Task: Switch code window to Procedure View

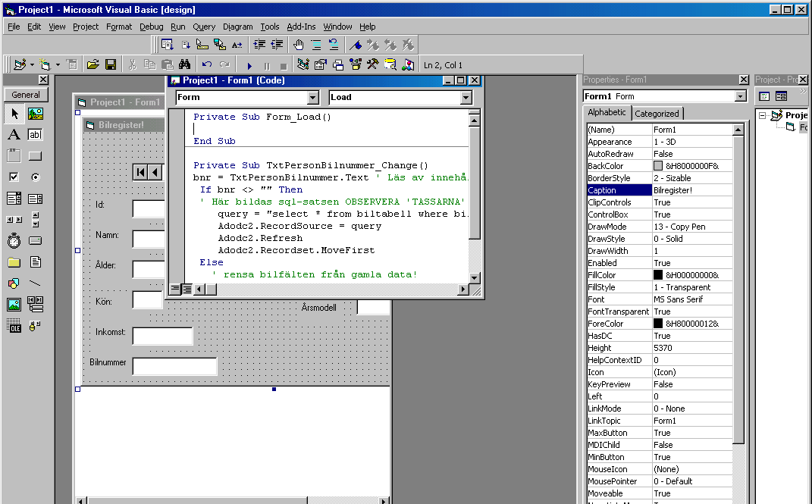Action: pyautogui.click(x=175, y=289)
